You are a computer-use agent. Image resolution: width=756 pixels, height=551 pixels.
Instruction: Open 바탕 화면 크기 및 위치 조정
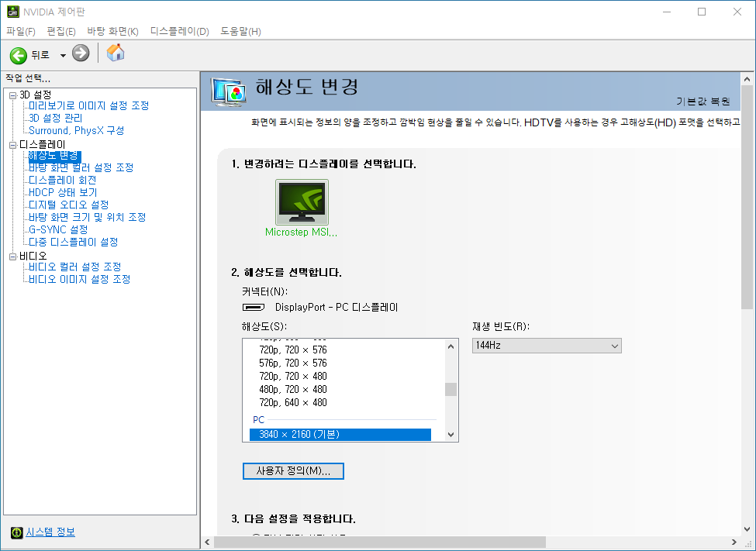[88, 218]
